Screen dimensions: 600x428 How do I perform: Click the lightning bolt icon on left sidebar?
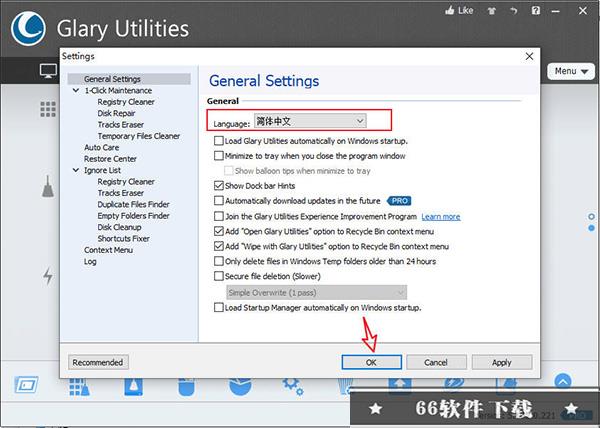pos(48,276)
